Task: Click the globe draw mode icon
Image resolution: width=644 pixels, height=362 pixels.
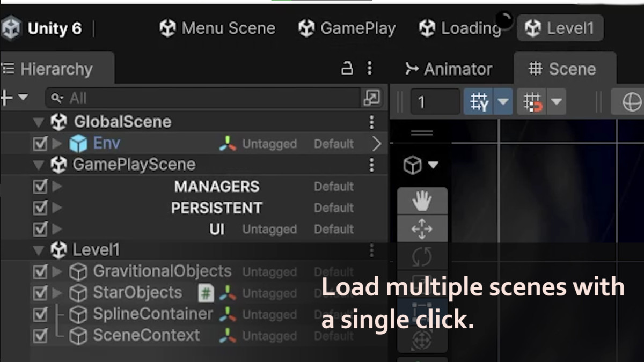Action: [631, 102]
